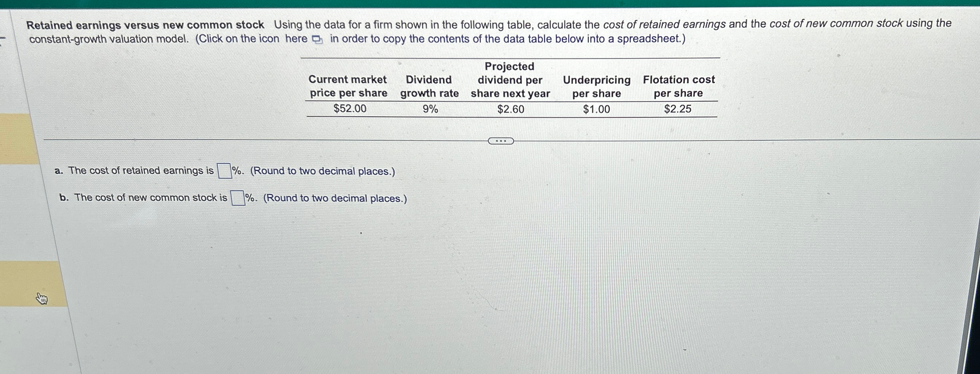980x374 pixels.
Task: Expand the ellipsis divider between table and answers
Action: pyautogui.click(x=500, y=141)
